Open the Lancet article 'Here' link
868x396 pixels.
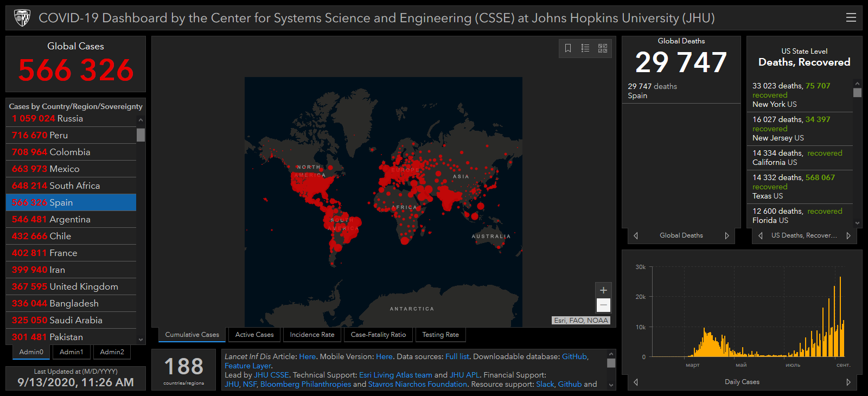[x=307, y=356]
